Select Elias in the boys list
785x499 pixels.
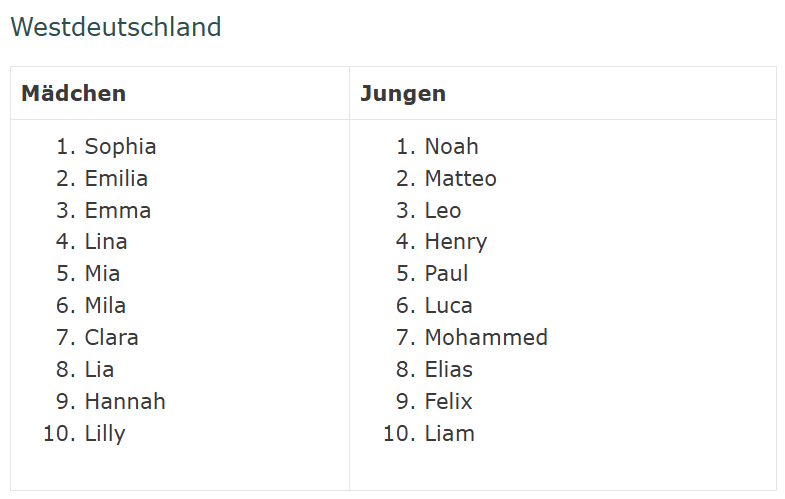point(448,370)
